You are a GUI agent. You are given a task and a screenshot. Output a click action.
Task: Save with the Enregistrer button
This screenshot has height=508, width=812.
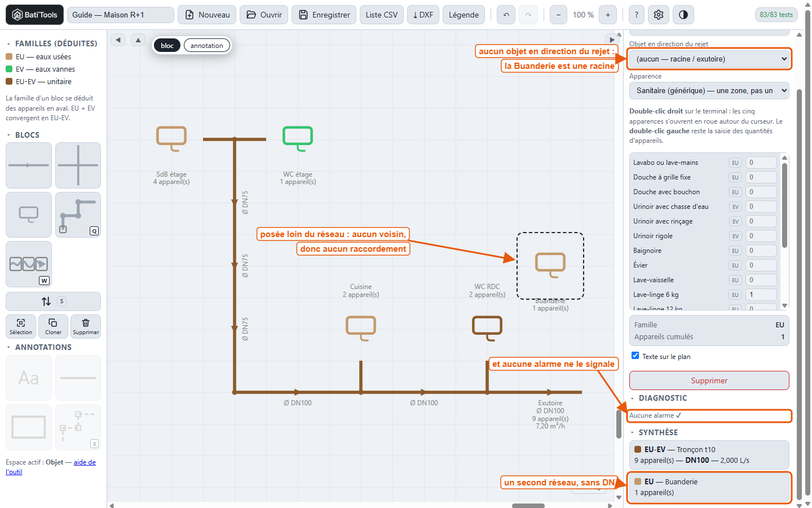(x=324, y=15)
